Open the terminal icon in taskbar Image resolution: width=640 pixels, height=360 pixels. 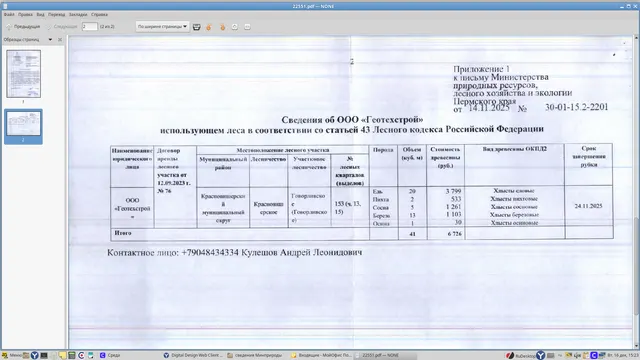(x=44, y=356)
